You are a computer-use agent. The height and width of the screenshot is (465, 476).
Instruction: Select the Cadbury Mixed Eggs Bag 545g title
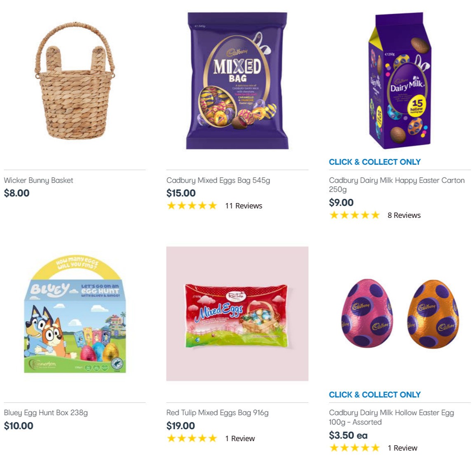tap(218, 180)
